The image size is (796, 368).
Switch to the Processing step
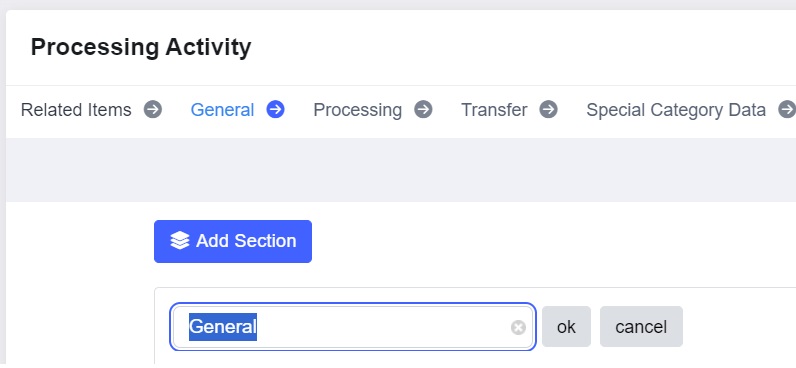(x=357, y=110)
